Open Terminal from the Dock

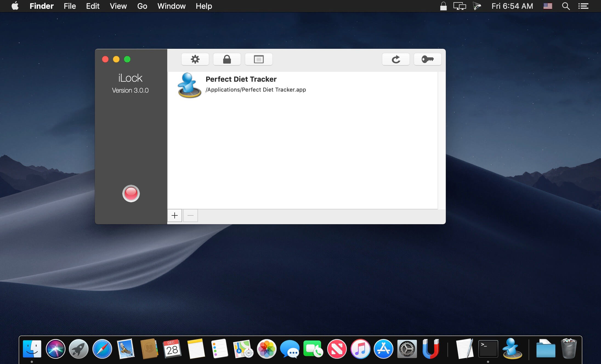(488, 349)
